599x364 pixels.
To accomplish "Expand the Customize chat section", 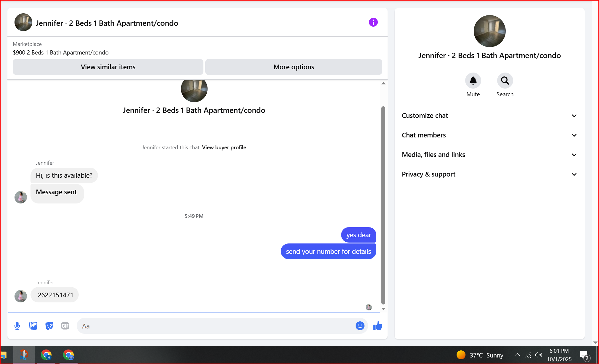I will (489, 116).
